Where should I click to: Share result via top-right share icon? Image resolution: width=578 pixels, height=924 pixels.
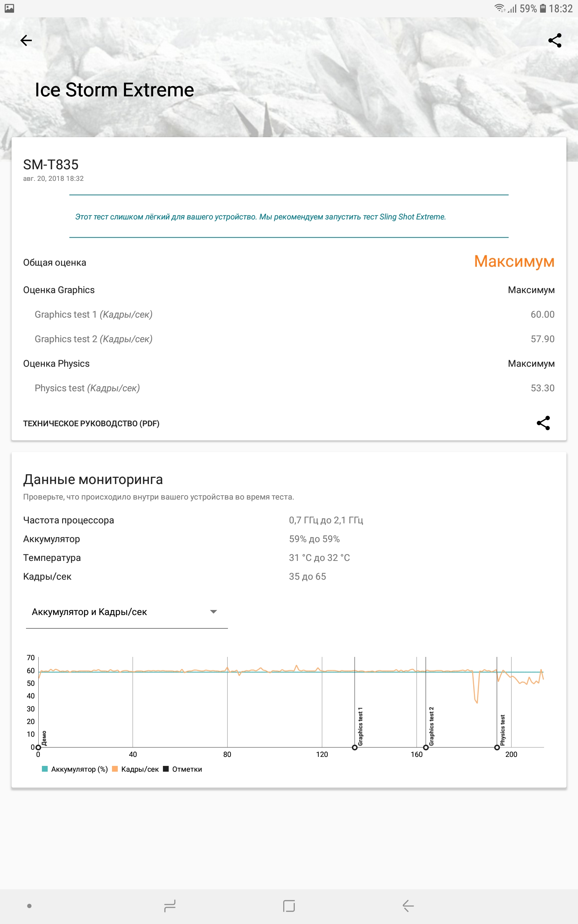pyautogui.click(x=555, y=40)
